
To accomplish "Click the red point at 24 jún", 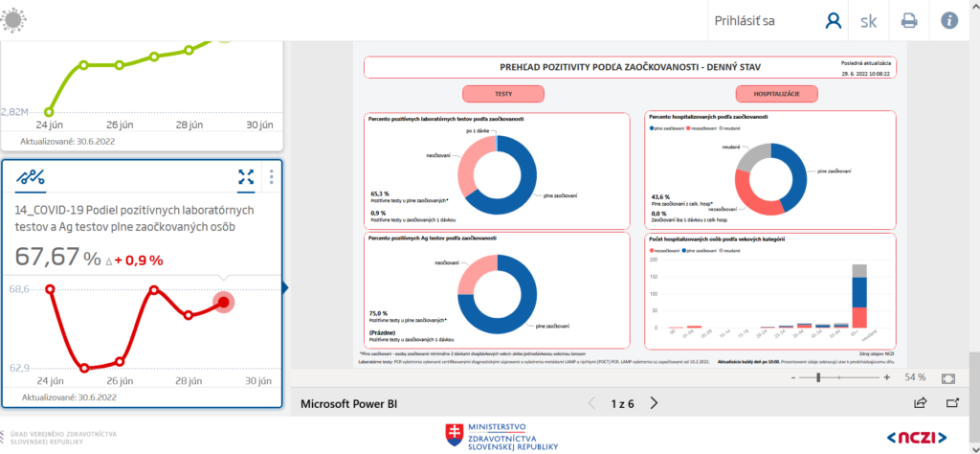I will click(x=50, y=289).
